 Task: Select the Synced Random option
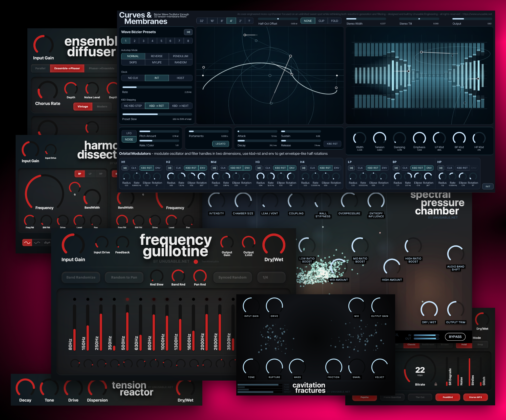(x=232, y=277)
